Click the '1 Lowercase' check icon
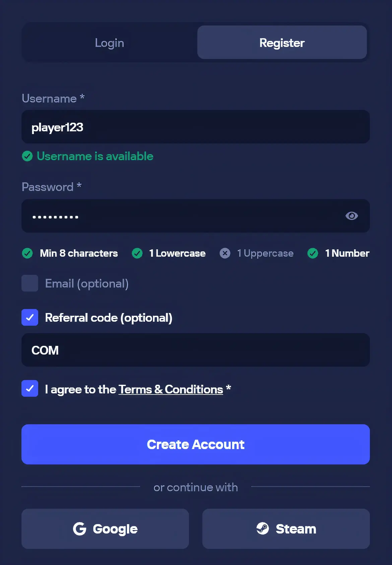The width and height of the screenshot is (392, 565). pos(137,253)
